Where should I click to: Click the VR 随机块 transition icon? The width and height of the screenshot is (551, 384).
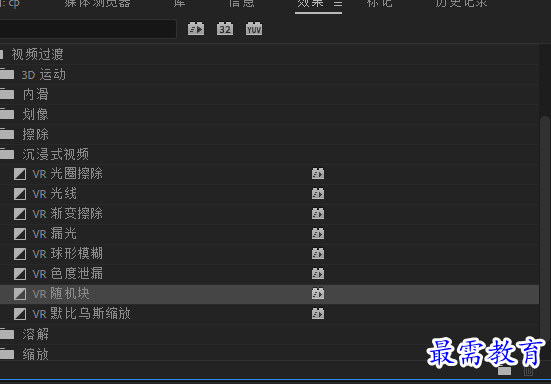[x=20, y=294]
